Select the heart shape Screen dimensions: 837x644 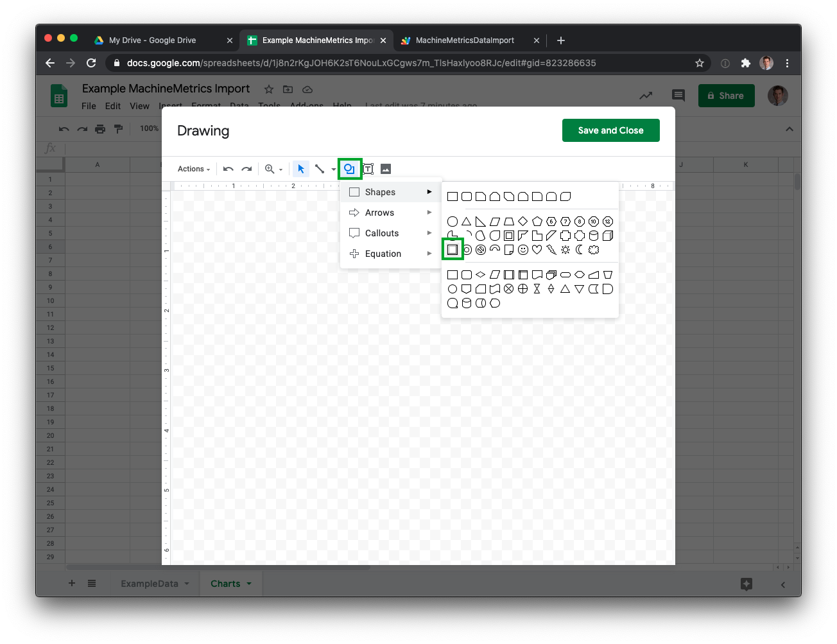click(x=537, y=250)
